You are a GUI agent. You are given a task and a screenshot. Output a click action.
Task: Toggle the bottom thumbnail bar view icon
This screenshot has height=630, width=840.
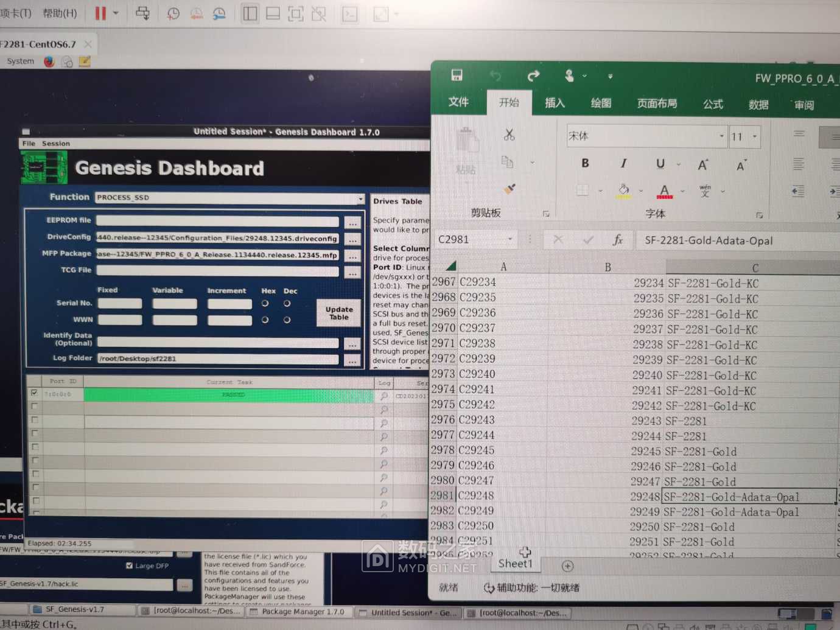click(x=273, y=13)
